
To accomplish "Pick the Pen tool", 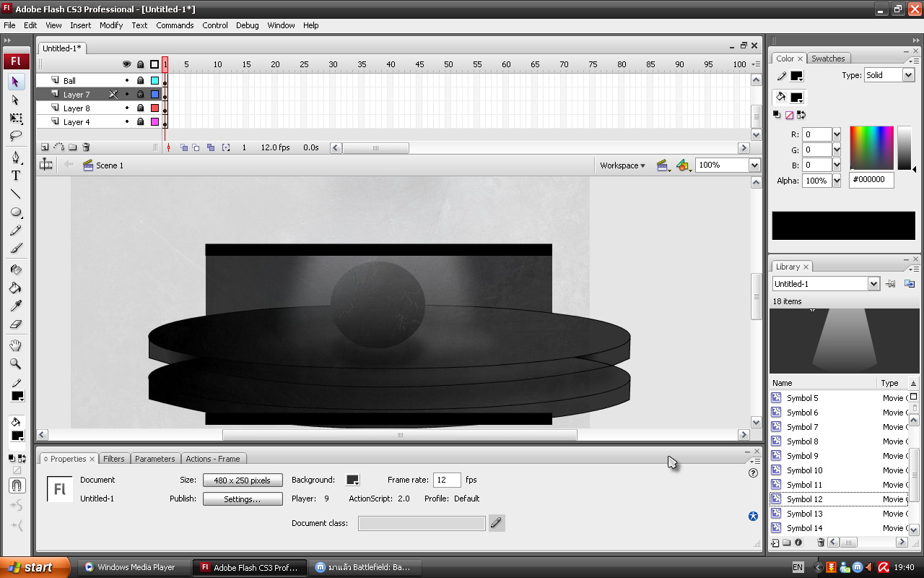I will click(16, 158).
